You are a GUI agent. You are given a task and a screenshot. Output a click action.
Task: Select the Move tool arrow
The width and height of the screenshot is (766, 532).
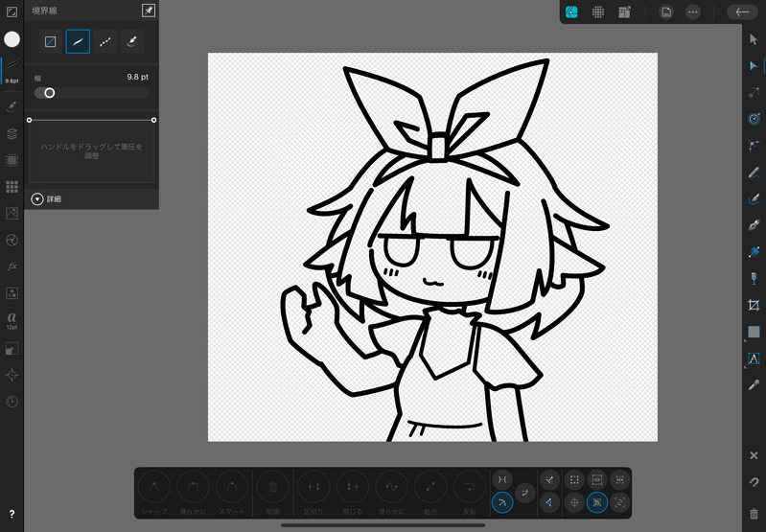coord(754,39)
